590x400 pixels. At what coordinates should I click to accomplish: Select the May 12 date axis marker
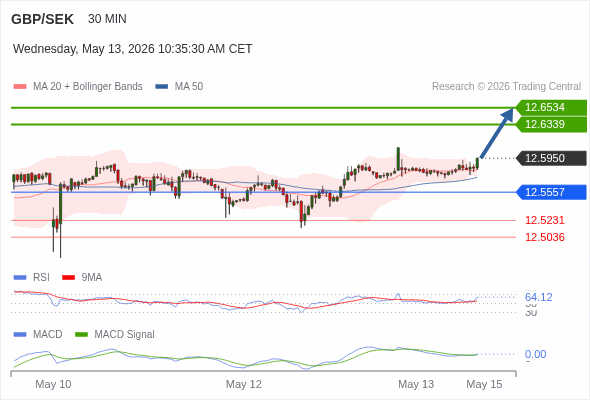pyautogui.click(x=243, y=384)
